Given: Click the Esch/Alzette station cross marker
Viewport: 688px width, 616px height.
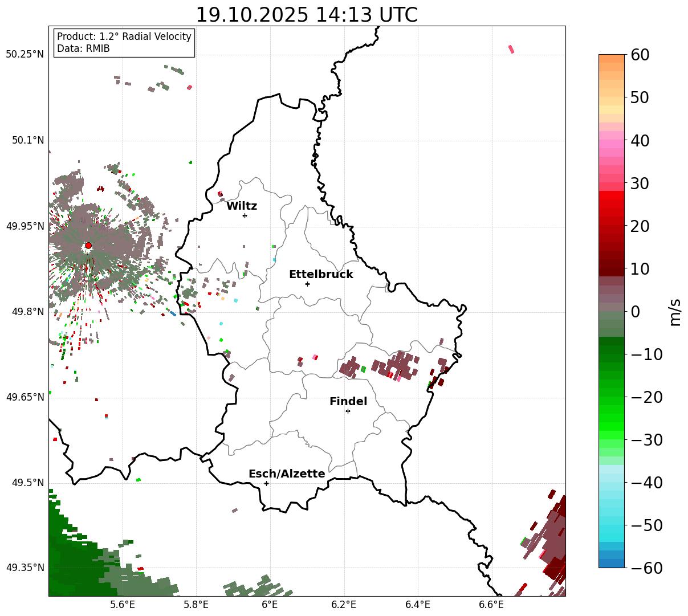Looking at the screenshot, I should point(266,483).
